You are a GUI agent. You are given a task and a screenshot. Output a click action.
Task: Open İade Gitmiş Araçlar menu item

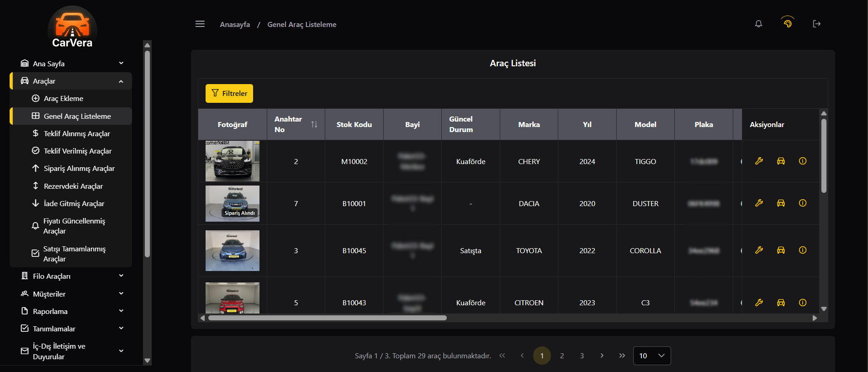coord(71,203)
